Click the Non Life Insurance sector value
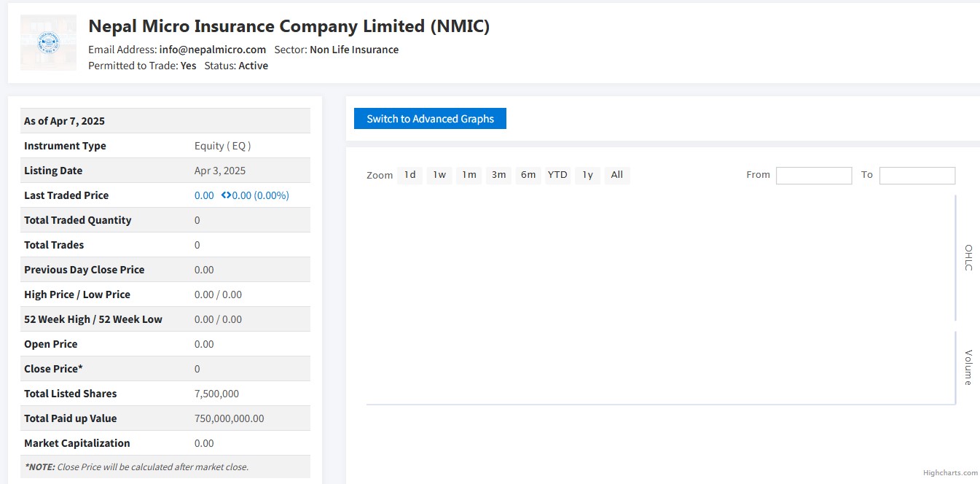Image resolution: width=980 pixels, height=484 pixels. (354, 50)
